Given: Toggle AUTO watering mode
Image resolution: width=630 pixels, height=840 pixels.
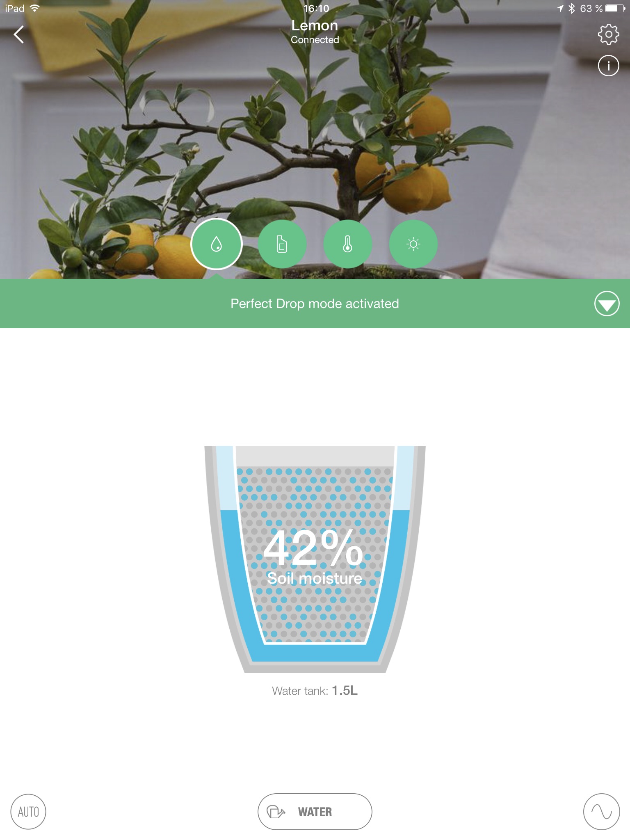Looking at the screenshot, I should (28, 812).
